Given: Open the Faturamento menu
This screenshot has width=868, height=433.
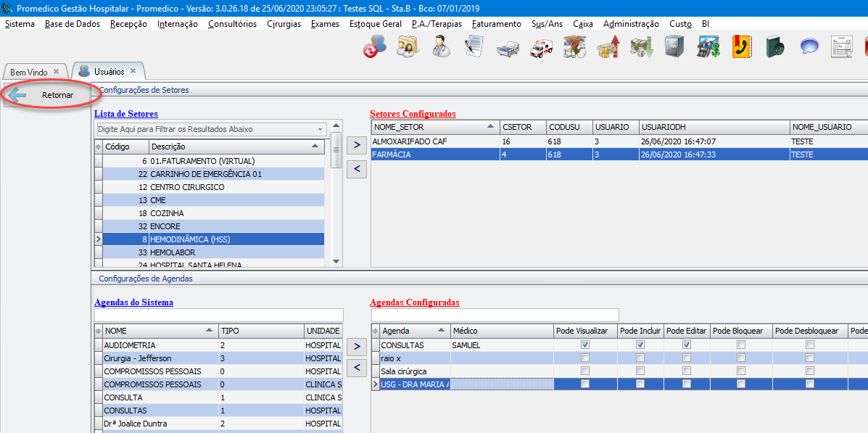Looking at the screenshot, I should (x=496, y=24).
